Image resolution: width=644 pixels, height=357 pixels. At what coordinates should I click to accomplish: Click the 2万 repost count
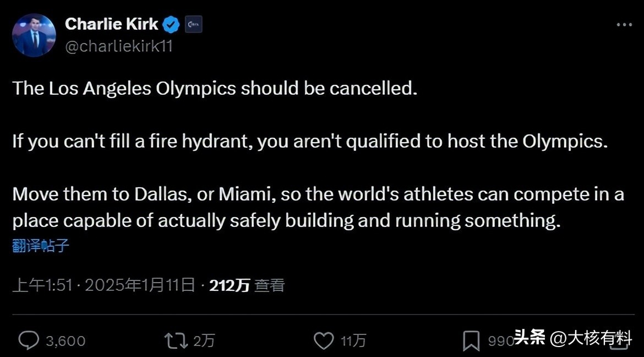(204, 341)
